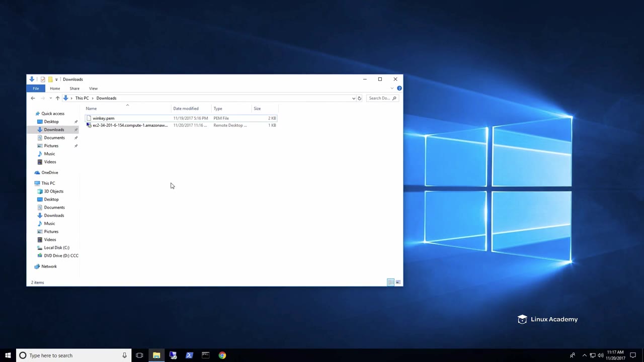Launch Google Chrome from taskbar
The height and width of the screenshot is (362, 644).
(222, 355)
